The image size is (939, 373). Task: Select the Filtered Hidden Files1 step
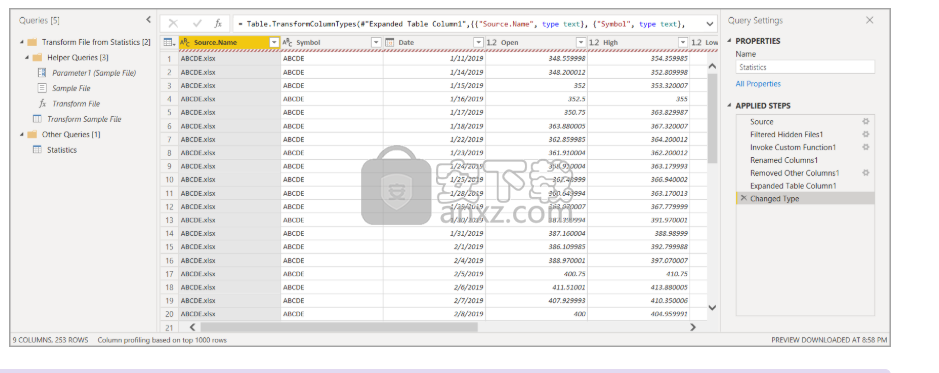(786, 135)
